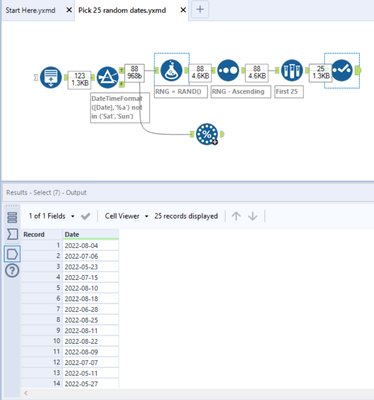Click the results panel grip handle

click(x=12, y=206)
